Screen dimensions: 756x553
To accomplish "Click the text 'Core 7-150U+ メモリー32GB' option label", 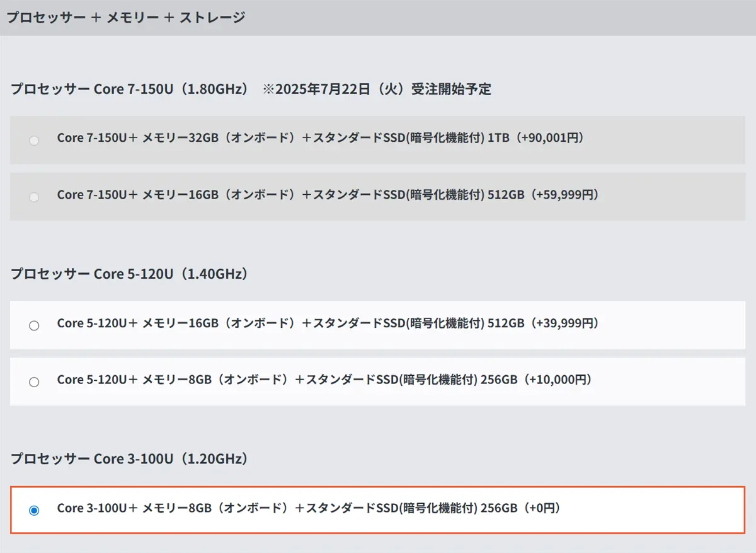I will tap(320, 137).
